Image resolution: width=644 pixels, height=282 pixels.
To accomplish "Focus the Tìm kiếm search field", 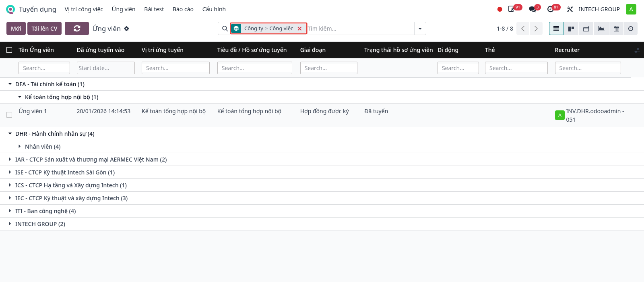I will (360, 29).
